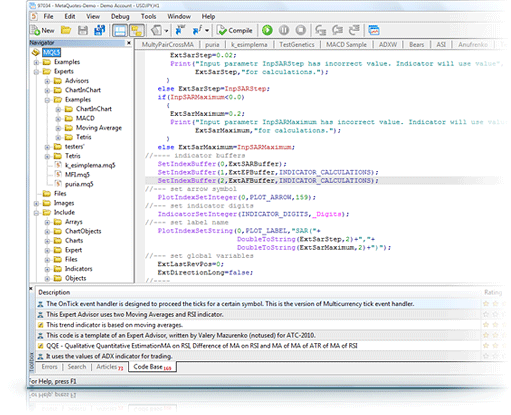511x415 pixels.
Task: Click the Stop debugging button
Action: [301, 30]
